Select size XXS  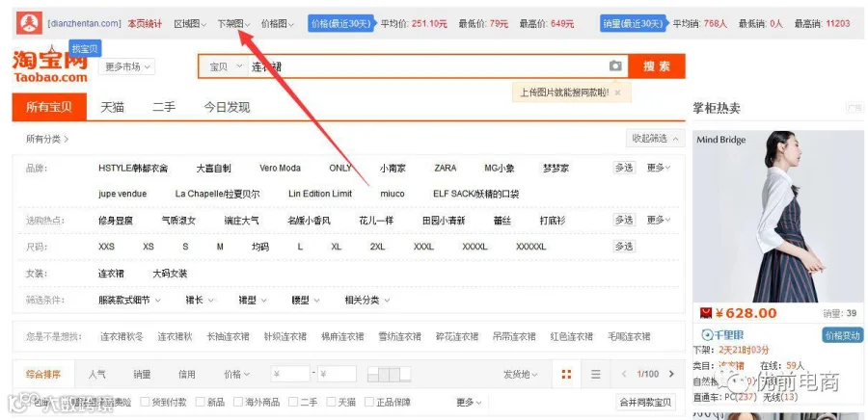click(x=106, y=247)
